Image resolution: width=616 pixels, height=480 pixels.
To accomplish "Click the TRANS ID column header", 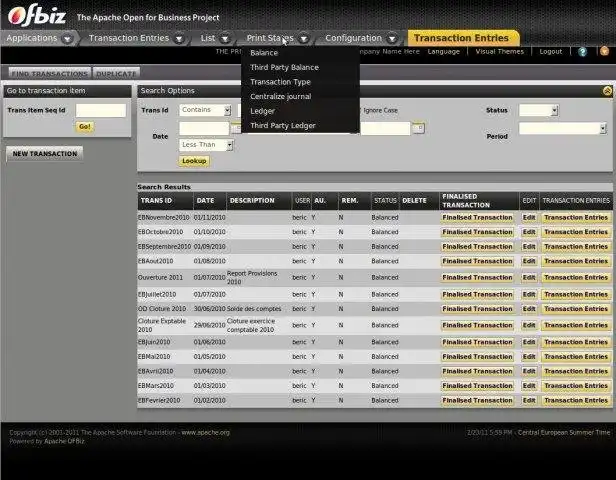I will point(156,200).
